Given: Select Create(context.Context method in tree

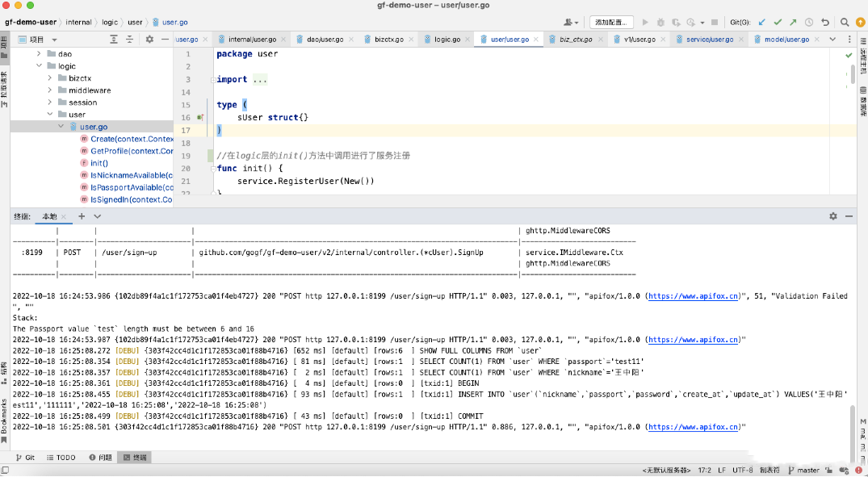Looking at the screenshot, I should (x=127, y=139).
